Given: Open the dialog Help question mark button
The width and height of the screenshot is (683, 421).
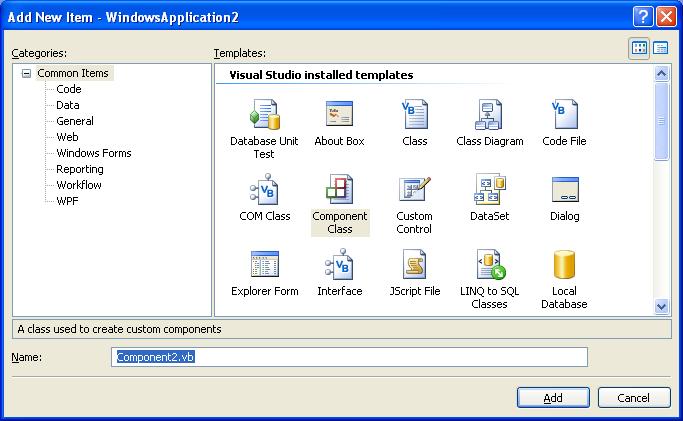Looking at the screenshot, I should (643, 17).
